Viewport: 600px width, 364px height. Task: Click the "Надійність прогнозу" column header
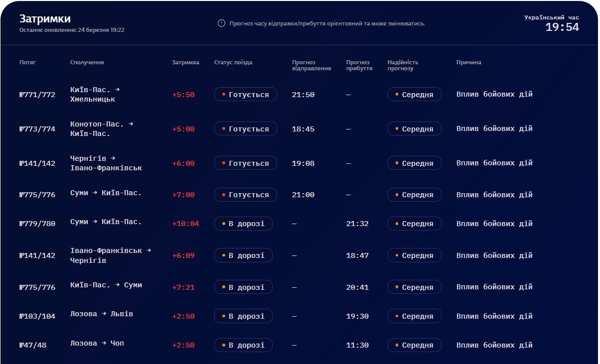pos(403,65)
